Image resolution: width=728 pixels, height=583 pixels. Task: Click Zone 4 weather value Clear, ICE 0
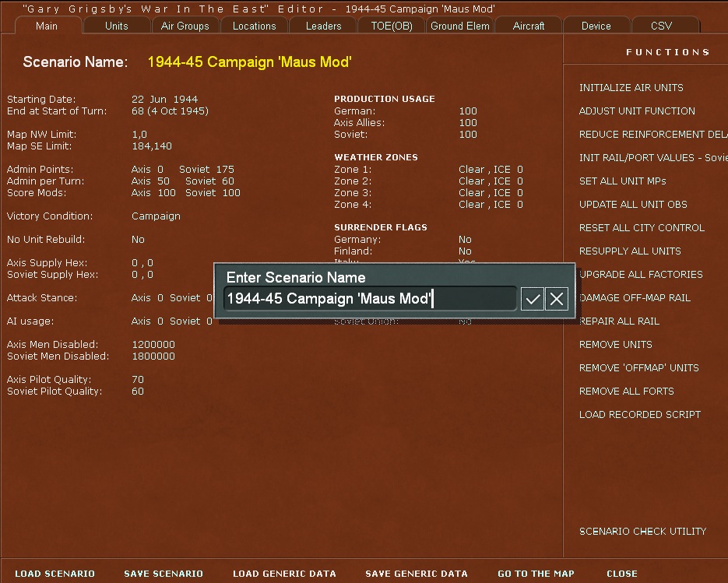(x=491, y=204)
